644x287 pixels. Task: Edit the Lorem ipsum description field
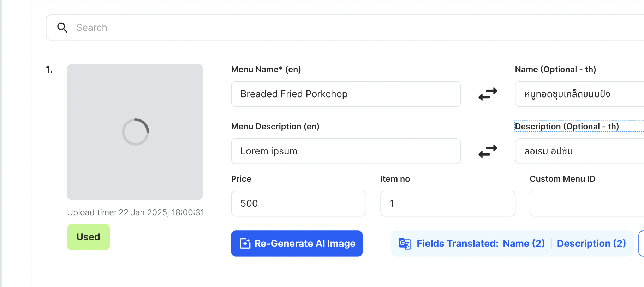coord(345,151)
